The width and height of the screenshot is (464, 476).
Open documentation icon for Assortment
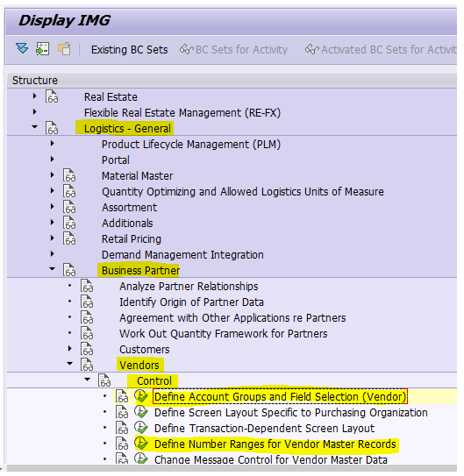69,207
